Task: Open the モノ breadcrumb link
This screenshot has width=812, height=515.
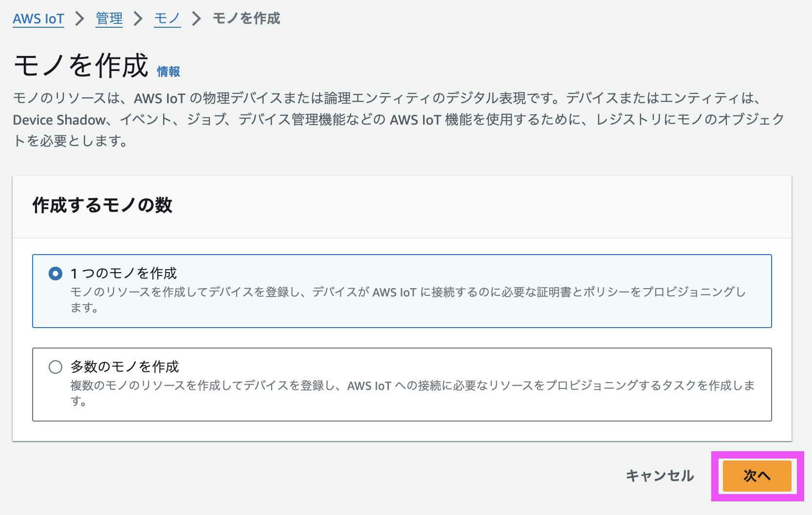Action: point(167,18)
